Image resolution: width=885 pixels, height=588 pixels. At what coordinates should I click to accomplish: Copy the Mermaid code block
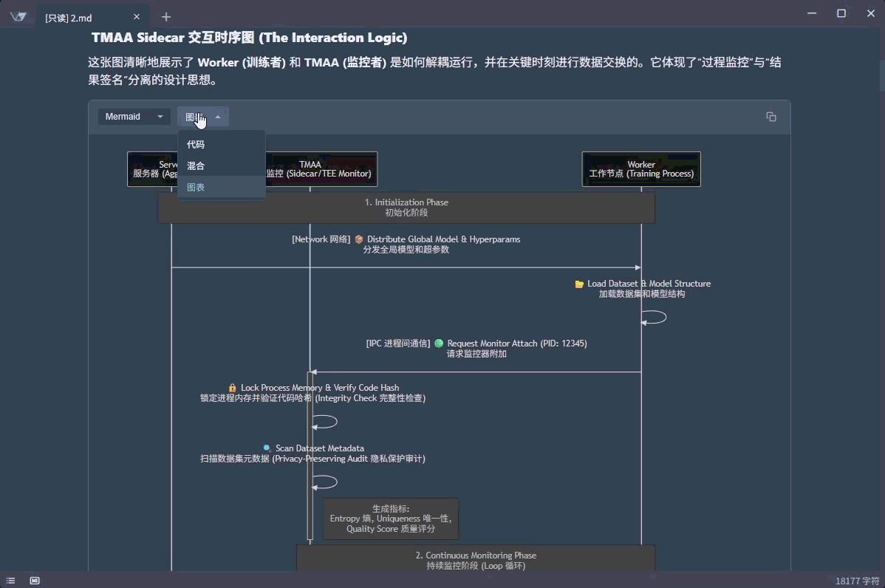[771, 117]
